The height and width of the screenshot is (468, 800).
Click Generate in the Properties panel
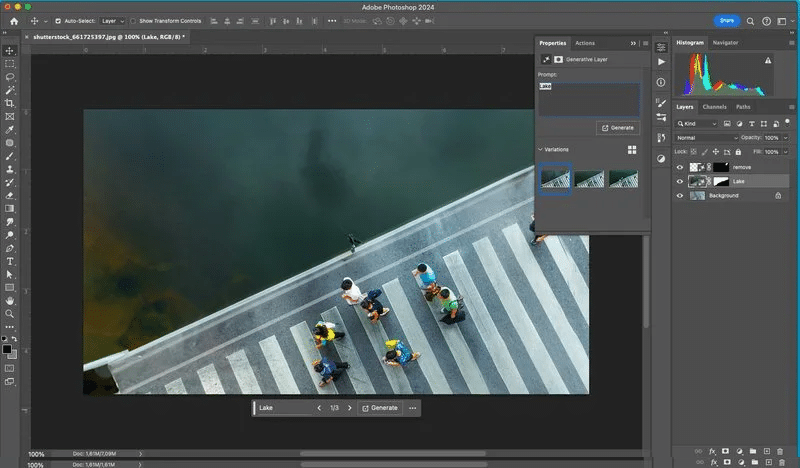click(617, 128)
